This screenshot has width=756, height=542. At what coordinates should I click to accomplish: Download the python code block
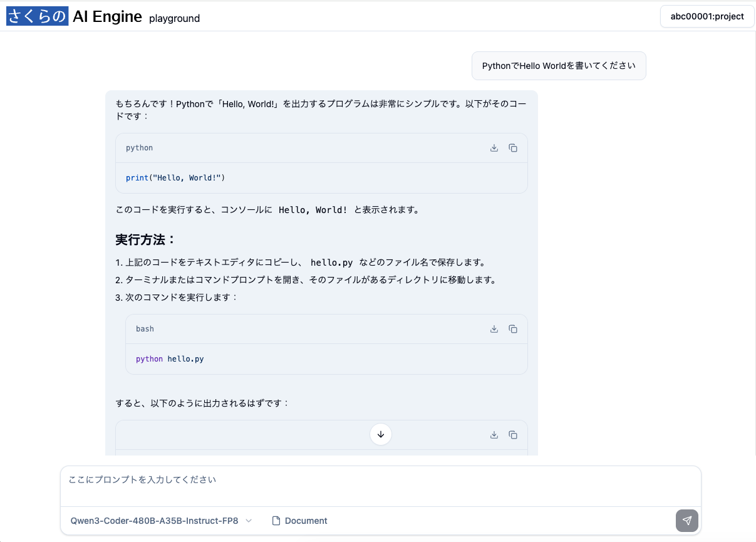tap(494, 148)
